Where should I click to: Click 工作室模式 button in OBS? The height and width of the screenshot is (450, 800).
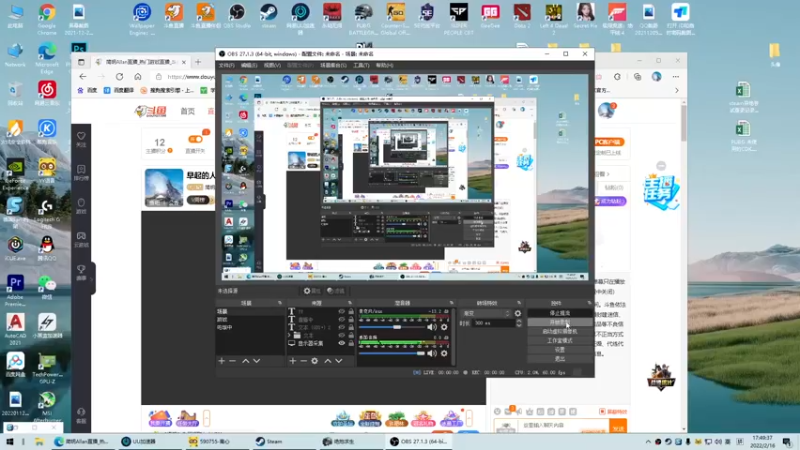pyautogui.click(x=560, y=341)
